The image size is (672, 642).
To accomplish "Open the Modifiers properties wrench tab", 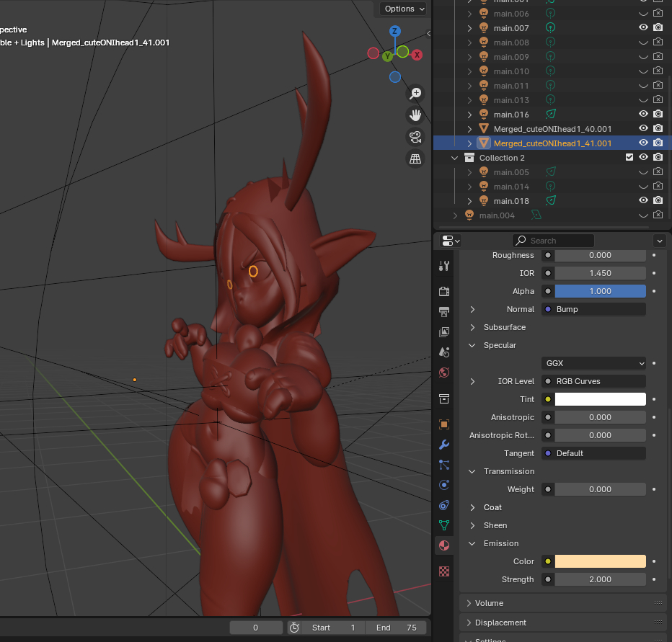I will click(x=444, y=445).
